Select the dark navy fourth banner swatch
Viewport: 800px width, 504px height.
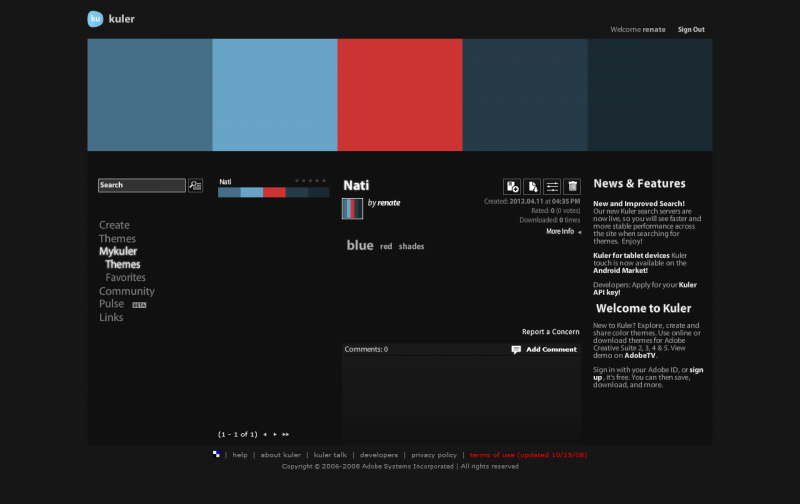(x=525, y=95)
